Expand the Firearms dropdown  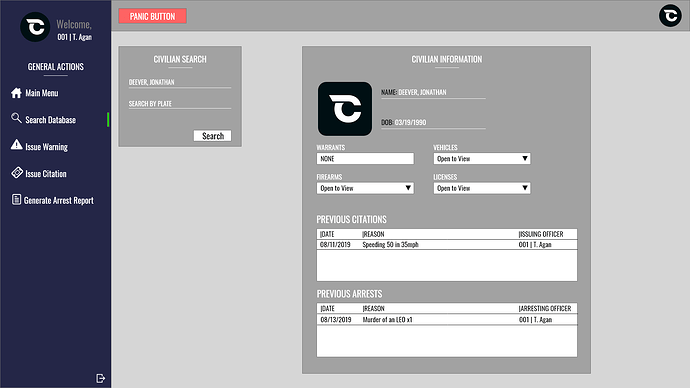(x=365, y=188)
